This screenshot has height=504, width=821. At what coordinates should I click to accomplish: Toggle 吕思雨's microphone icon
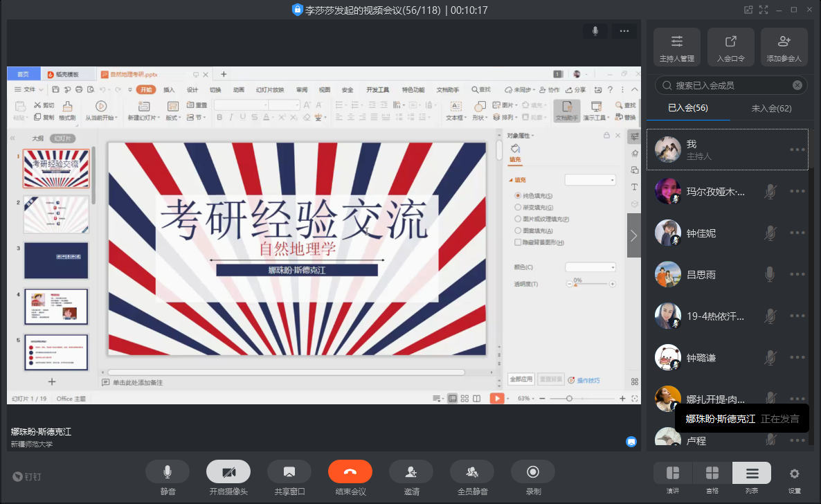(x=770, y=275)
